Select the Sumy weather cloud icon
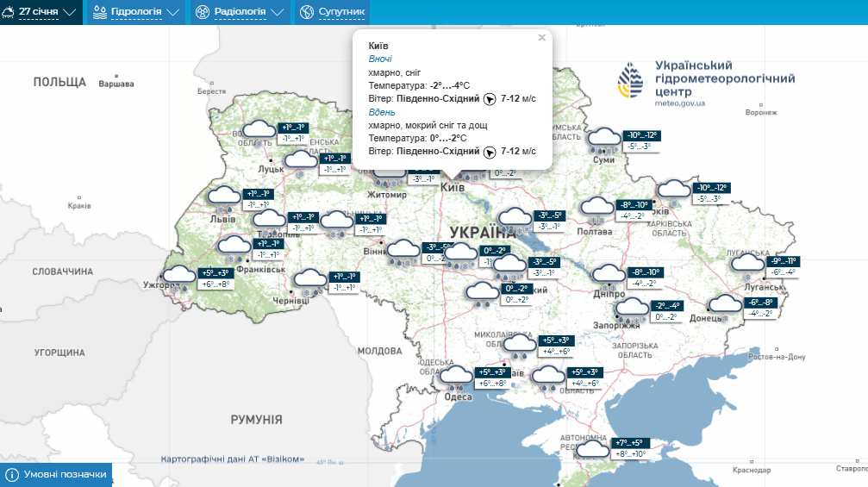 click(604, 140)
